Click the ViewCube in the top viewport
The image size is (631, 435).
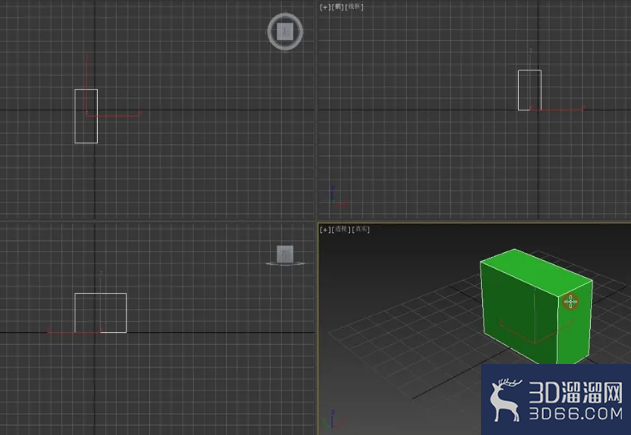click(285, 31)
